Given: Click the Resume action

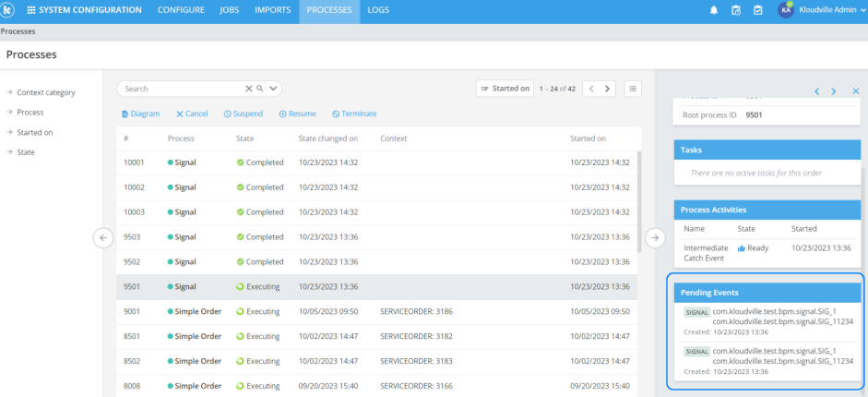Looking at the screenshot, I should tap(297, 114).
